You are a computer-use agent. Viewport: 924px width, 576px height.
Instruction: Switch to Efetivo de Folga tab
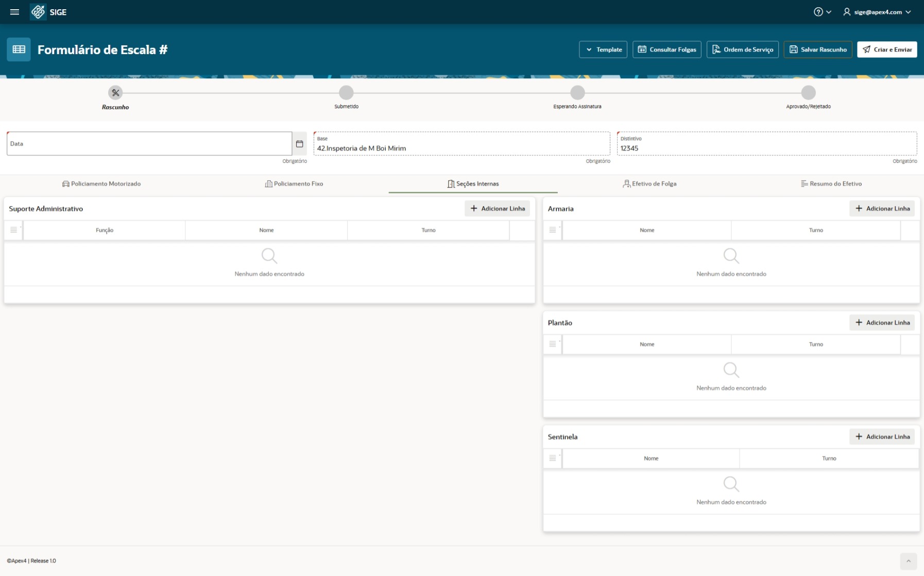(649, 184)
